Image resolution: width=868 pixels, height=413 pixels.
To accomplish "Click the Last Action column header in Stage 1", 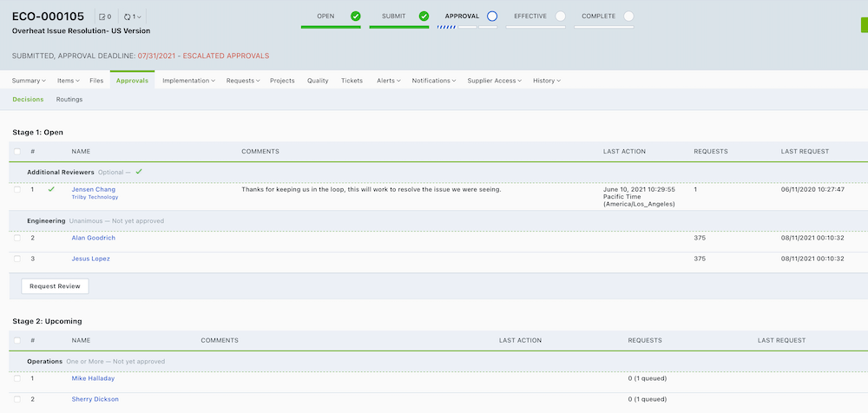I will pyautogui.click(x=624, y=152).
